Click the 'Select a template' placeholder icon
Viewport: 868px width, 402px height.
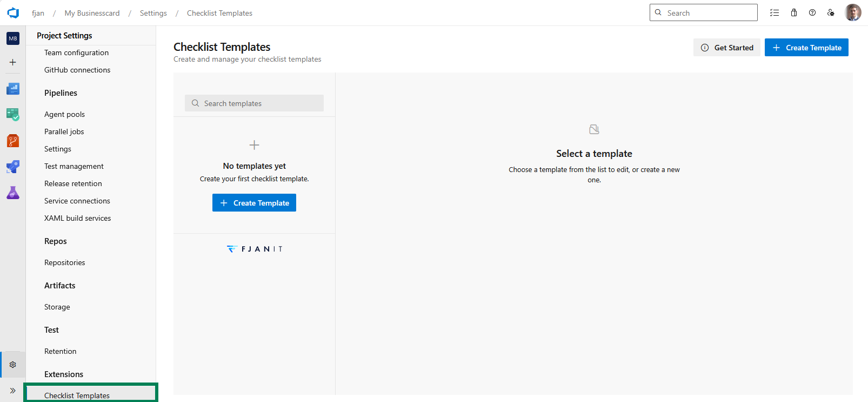point(594,129)
